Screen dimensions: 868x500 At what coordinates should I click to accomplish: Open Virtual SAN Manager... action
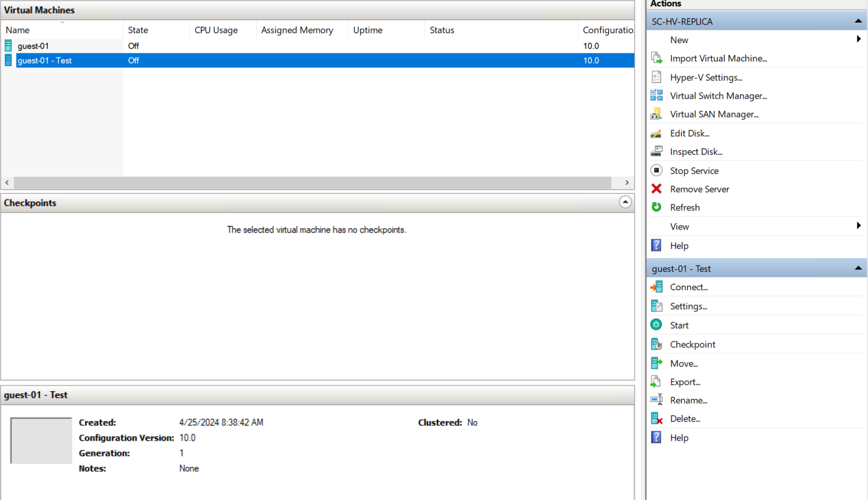[x=714, y=114]
